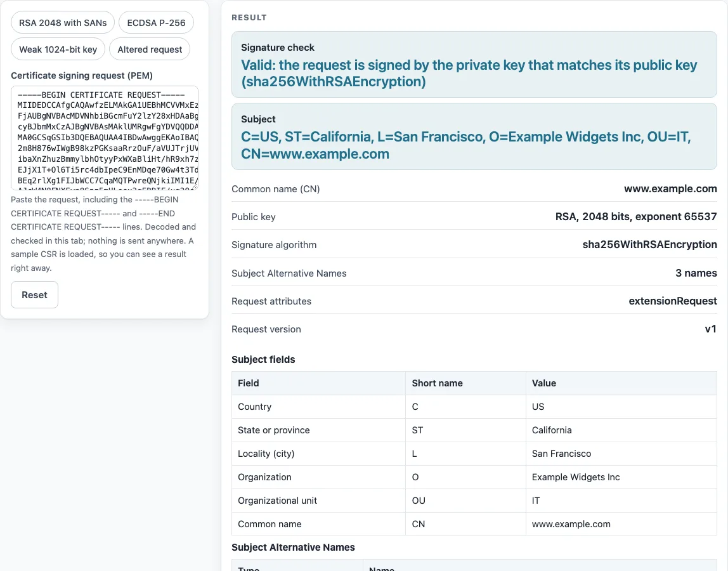The width and height of the screenshot is (728, 571).
Task: Load the ECDSA P-256 sample
Action: click(x=156, y=23)
